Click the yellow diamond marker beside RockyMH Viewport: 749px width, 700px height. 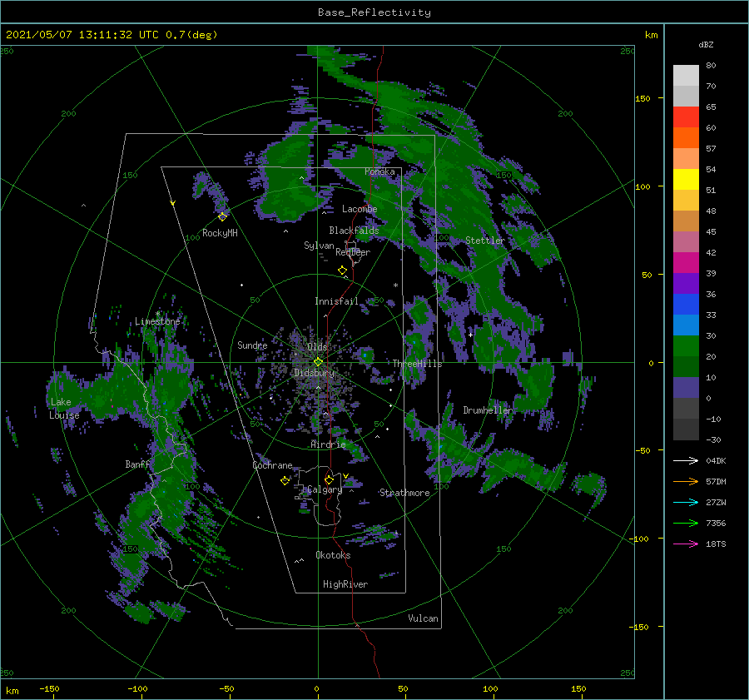pos(222,217)
